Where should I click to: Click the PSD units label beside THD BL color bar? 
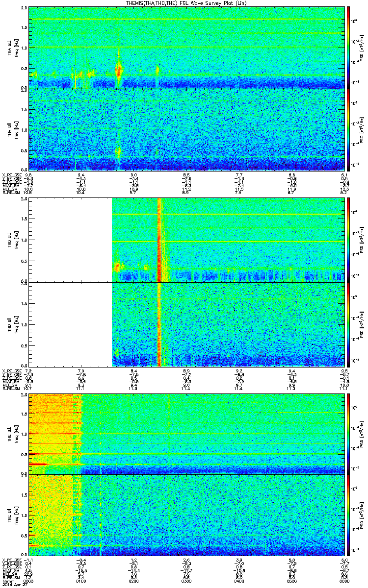[362, 240]
